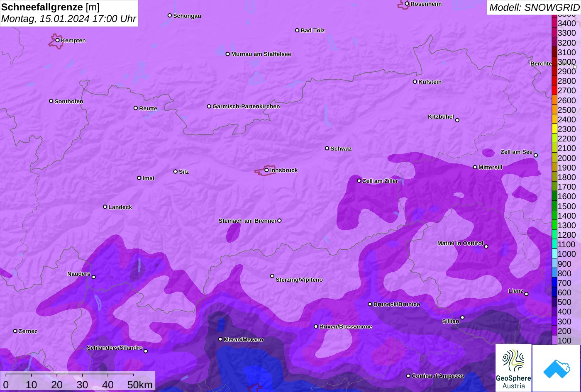581x392 pixels.
Task: Click the 'Garmisch-Partenkirchen' label
Action: pos(246,106)
